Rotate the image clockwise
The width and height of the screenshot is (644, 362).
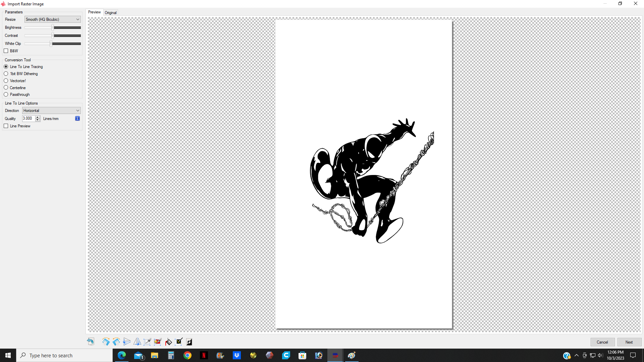(106, 342)
